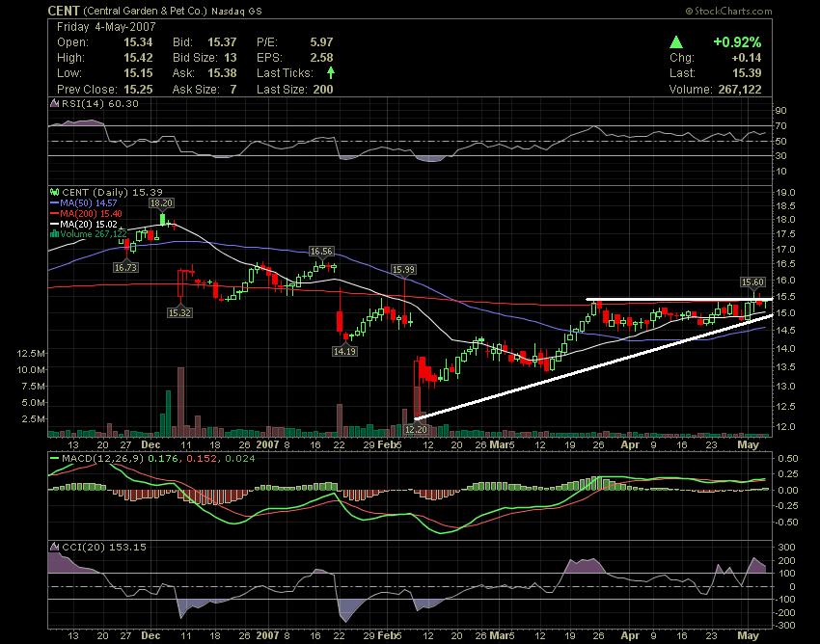Screen dimensions: 820x644
Task: Click the MA(20) 15.02 legend text
Action: [x=89, y=224]
